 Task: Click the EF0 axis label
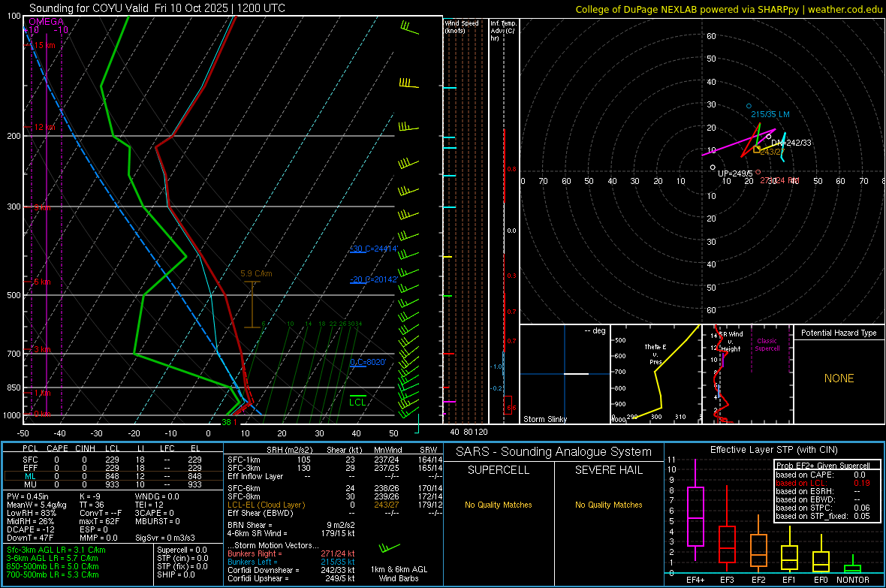tap(821, 580)
